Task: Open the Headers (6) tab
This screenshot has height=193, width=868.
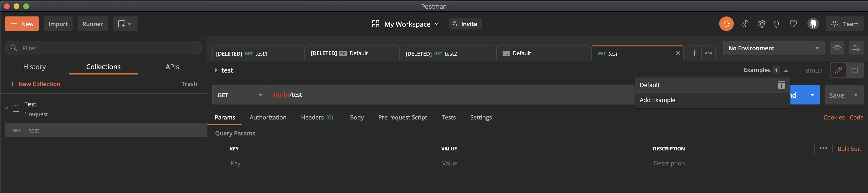Action: click(317, 117)
